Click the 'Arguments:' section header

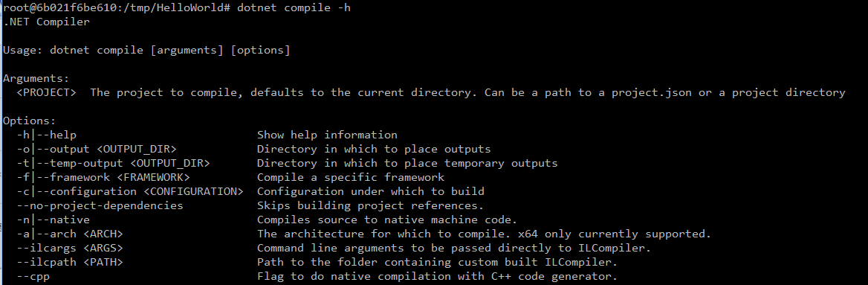click(x=36, y=79)
